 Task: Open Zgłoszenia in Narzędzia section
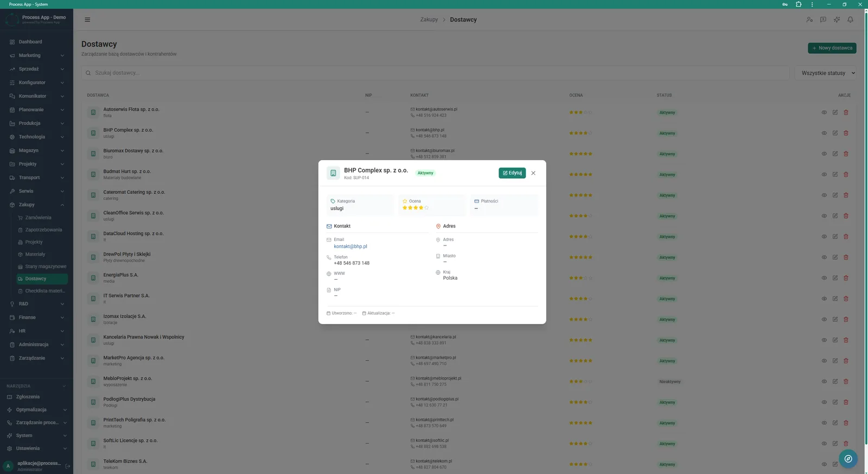tap(36, 397)
